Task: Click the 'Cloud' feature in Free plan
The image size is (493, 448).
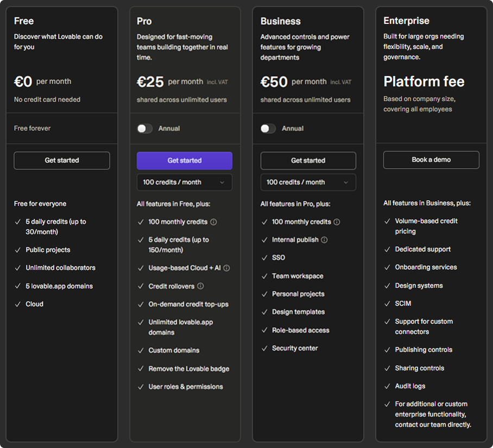Action: [35, 304]
